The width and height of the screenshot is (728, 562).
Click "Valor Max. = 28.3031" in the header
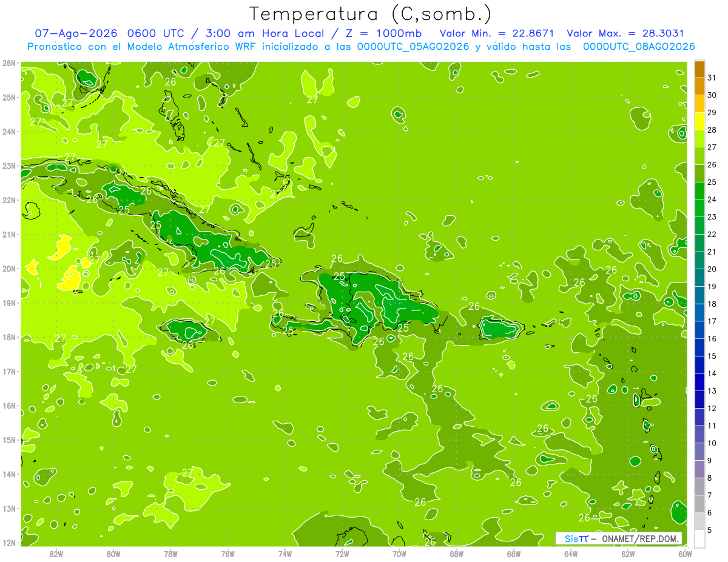[625, 33]
